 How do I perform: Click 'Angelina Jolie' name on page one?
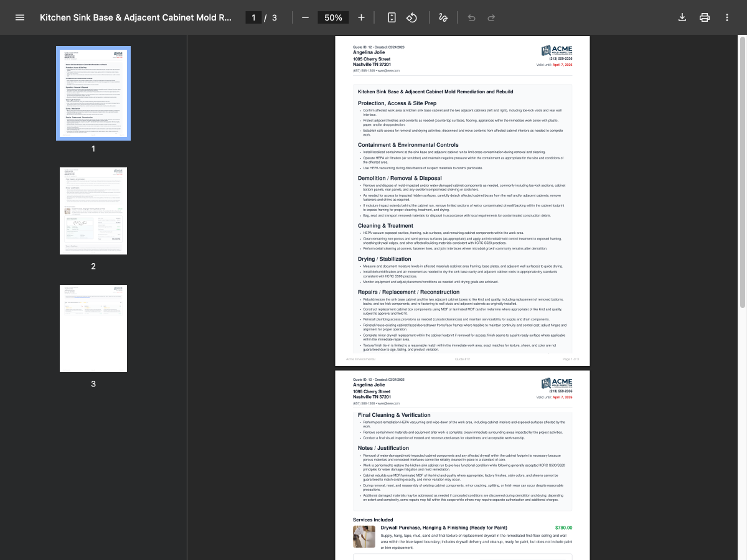(369, 53)
